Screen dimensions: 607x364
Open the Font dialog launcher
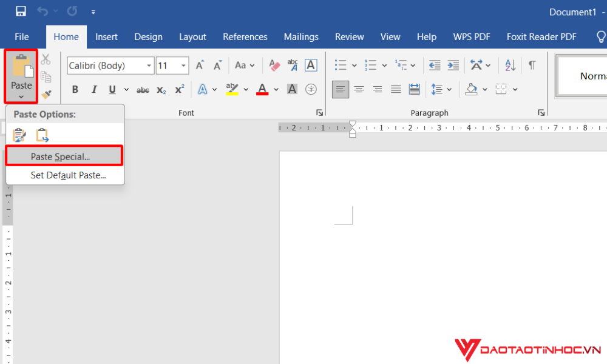click(x=320, y=112)
